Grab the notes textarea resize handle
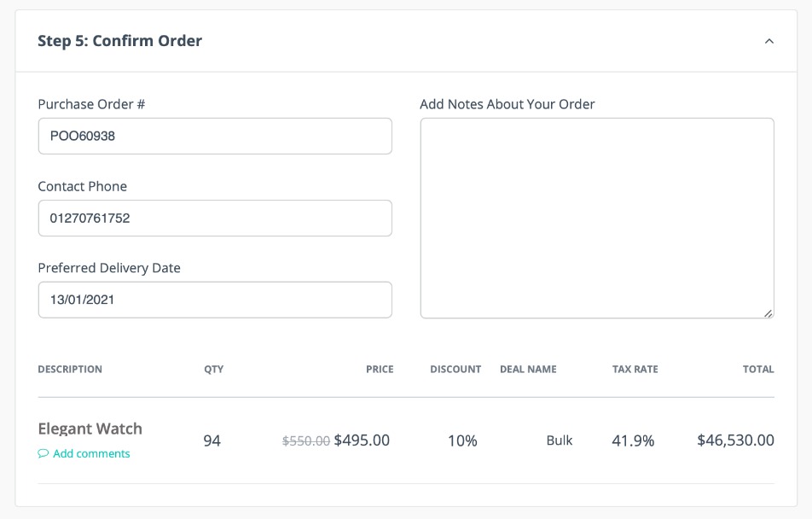812x519 pixels. [768, 313]
